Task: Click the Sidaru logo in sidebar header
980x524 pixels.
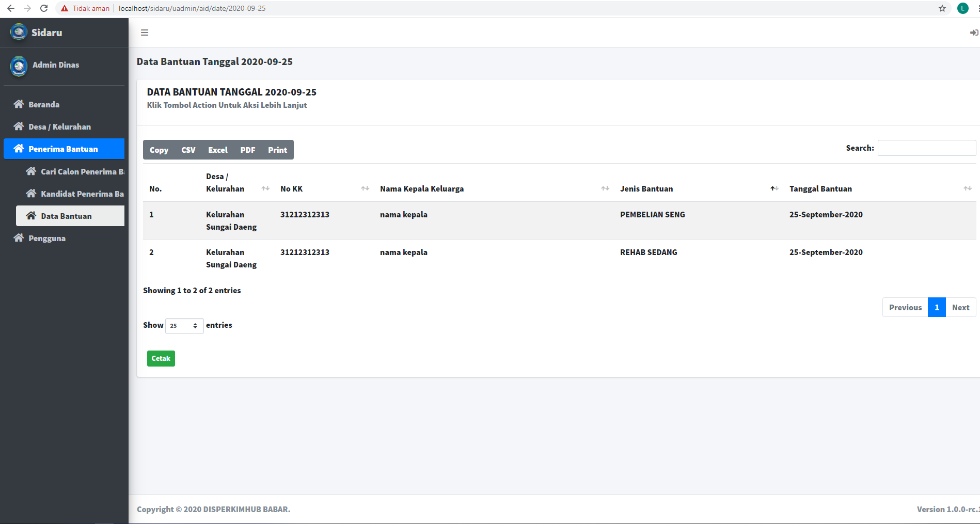Action: (x=19, y=32)
